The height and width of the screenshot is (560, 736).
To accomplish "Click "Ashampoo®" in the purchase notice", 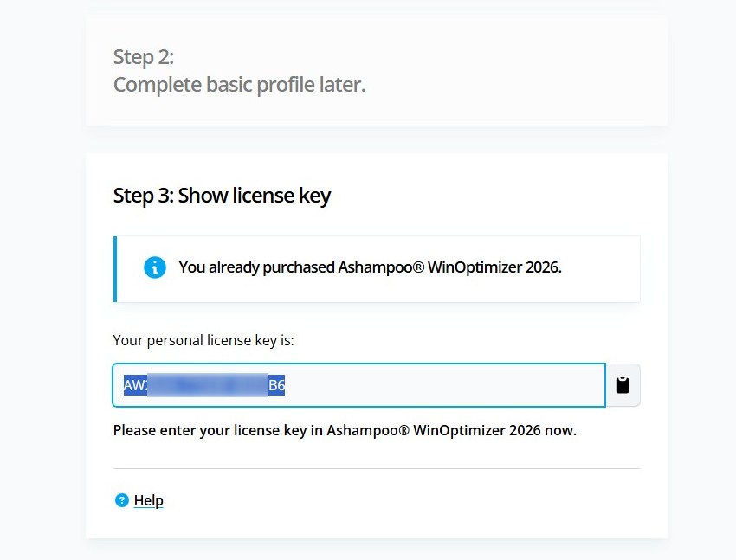I will coord(381,267).
